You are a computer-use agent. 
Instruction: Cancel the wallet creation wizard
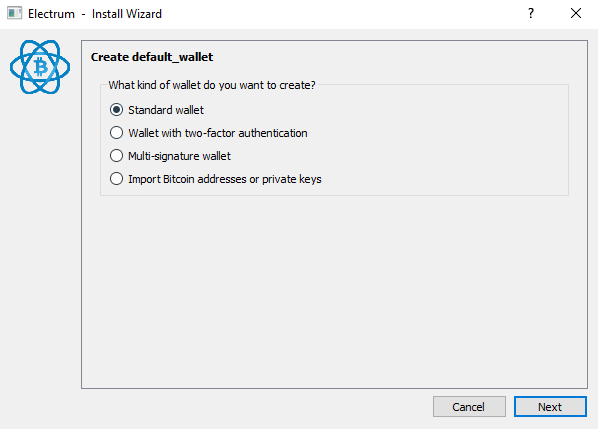tap(469, 407)
